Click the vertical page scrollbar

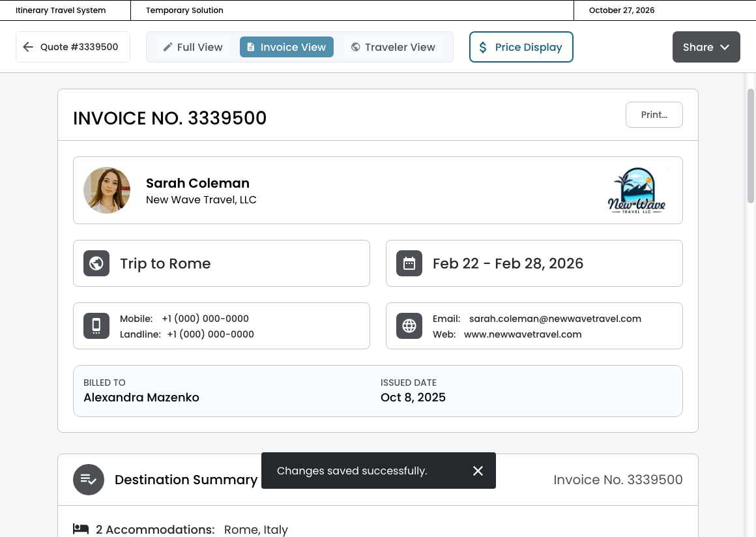pyautogui.click(x=750, y=147)
